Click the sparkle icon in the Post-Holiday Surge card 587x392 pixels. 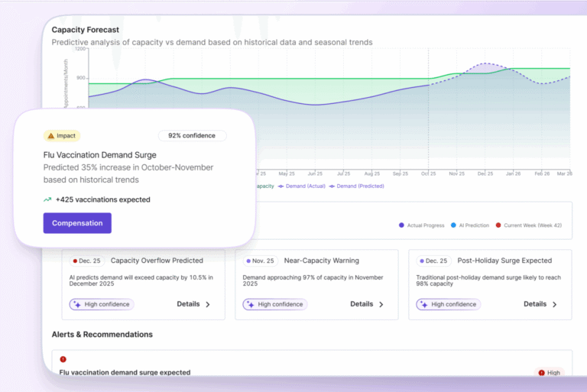pyautogui.click(x=423, y=304)
